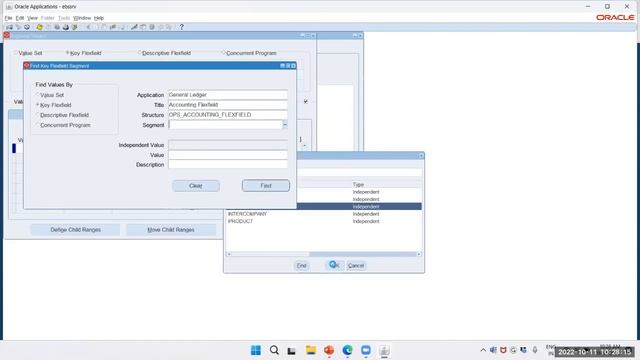Click the Define Child Ranges button

(76, 230)
